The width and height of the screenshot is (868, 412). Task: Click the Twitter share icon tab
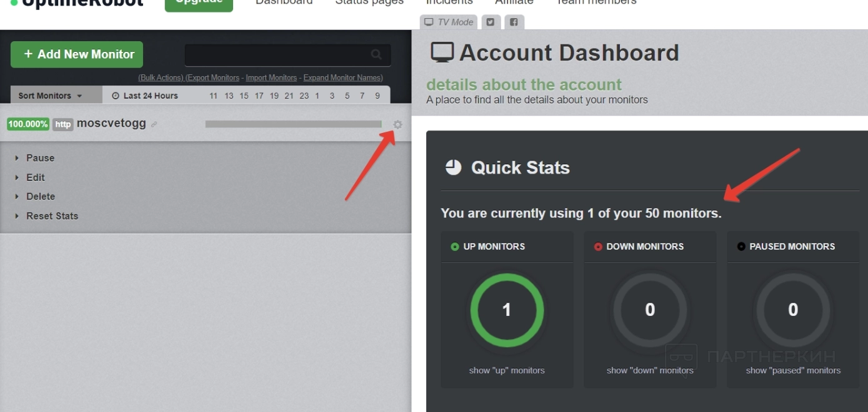[x=491, y=22]
